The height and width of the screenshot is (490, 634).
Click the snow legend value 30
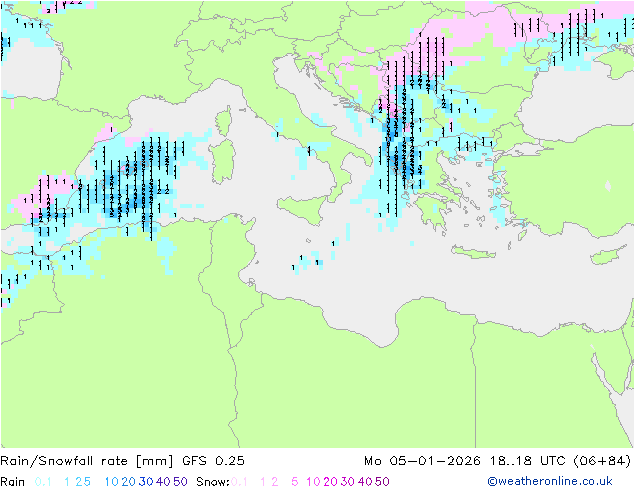[x=348, y=482]
